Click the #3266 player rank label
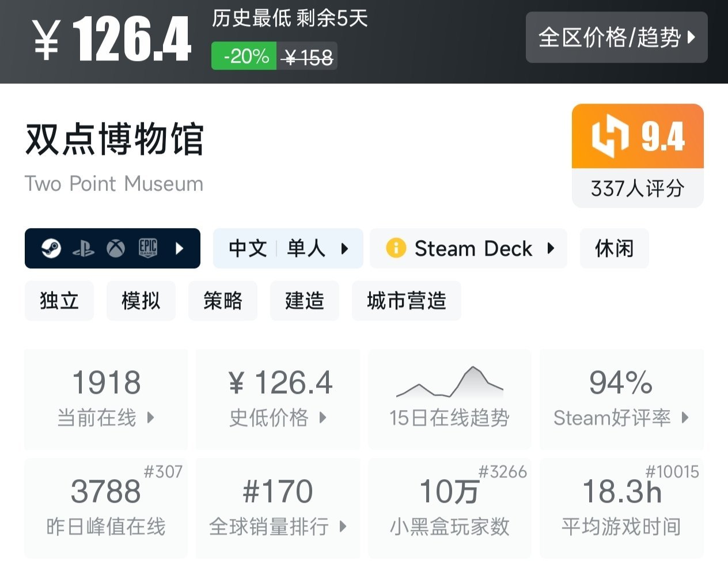 [503, 472]
